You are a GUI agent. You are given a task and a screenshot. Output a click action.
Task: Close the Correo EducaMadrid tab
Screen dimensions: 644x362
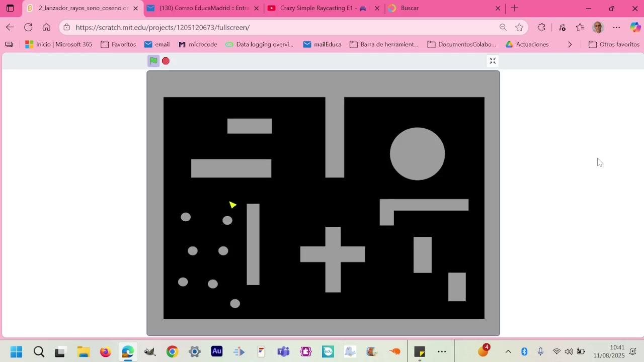(256, 8)
